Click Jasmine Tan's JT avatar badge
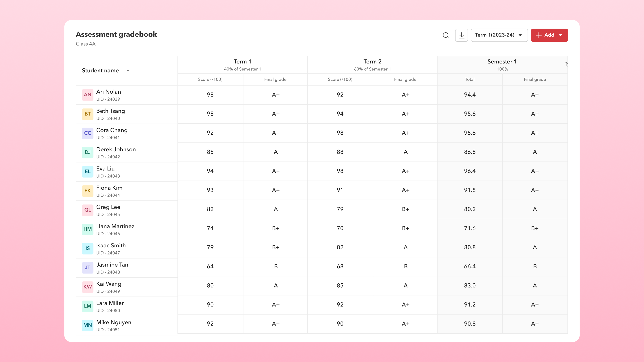644x362 pixels. click(87, 267)
